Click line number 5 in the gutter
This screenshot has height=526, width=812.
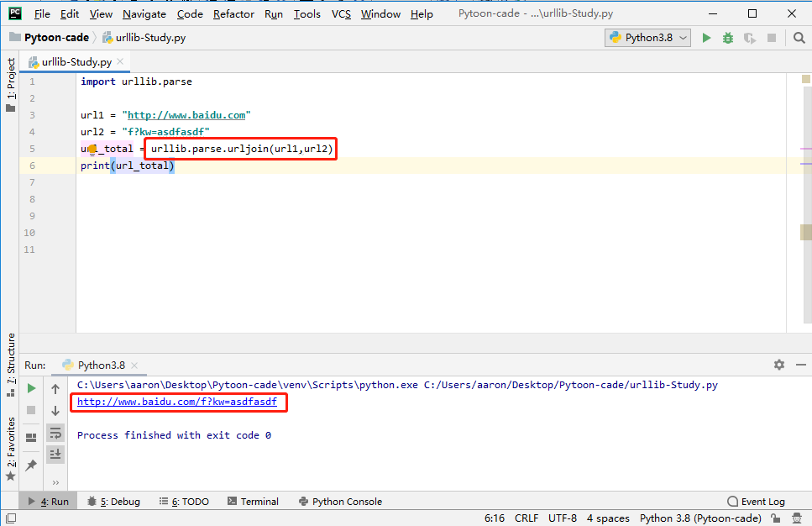(x=32, y=148)
